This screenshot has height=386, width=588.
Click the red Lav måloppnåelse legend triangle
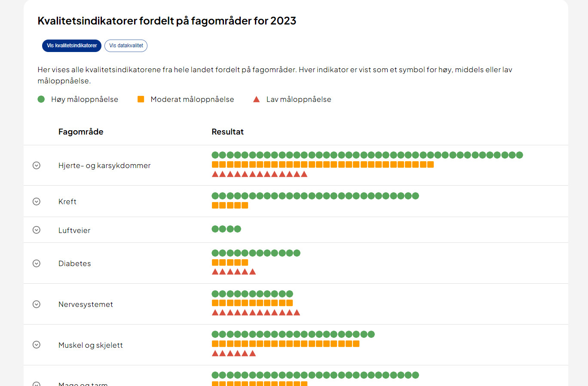257,99
